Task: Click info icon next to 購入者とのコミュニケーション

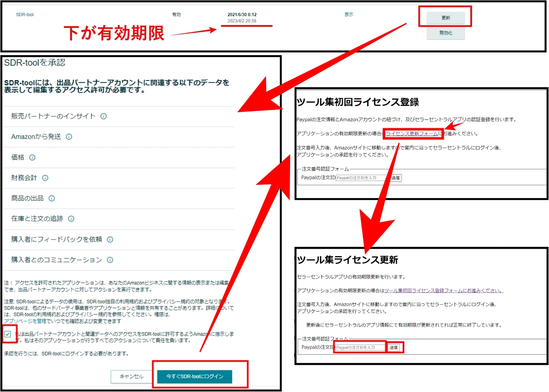Action: pyautogui.click(x=110, y=260)
